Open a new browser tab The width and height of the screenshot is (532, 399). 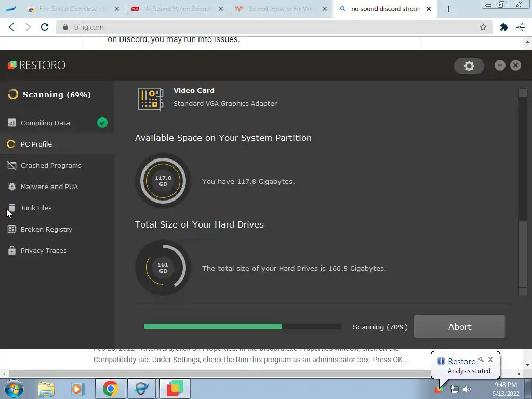coord(448,9)
